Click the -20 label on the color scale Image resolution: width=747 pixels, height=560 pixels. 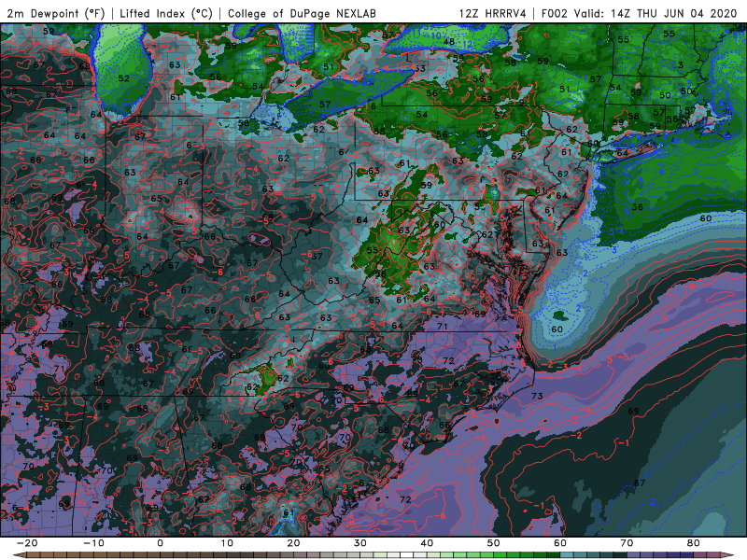(27, 543)
